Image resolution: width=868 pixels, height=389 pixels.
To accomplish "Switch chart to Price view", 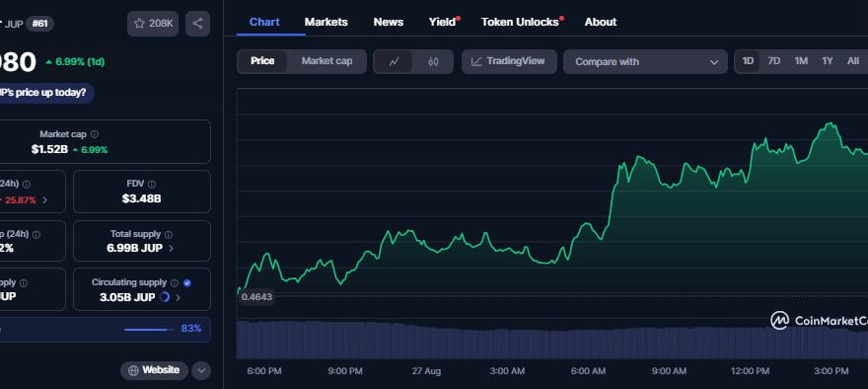I will [262, 61].
